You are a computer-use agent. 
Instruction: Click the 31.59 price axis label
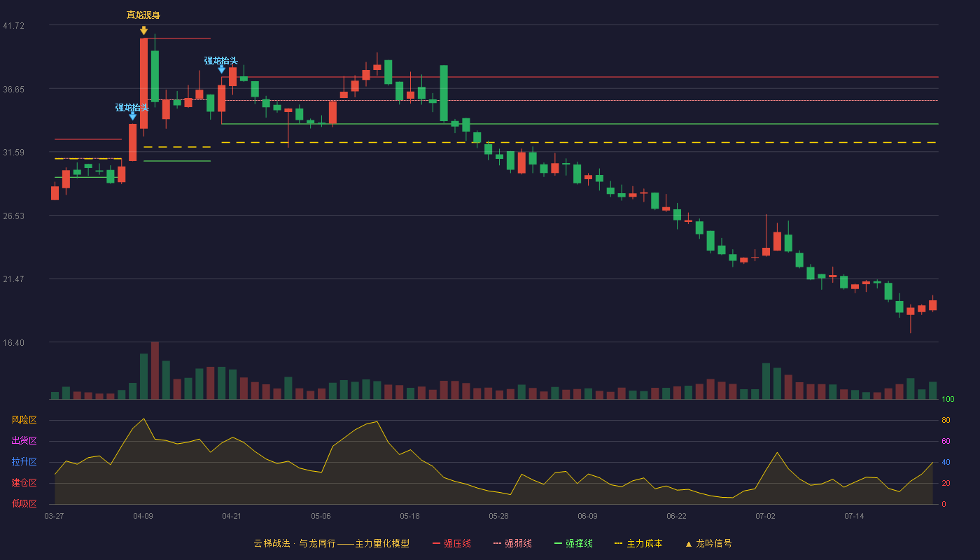[13, 153]
